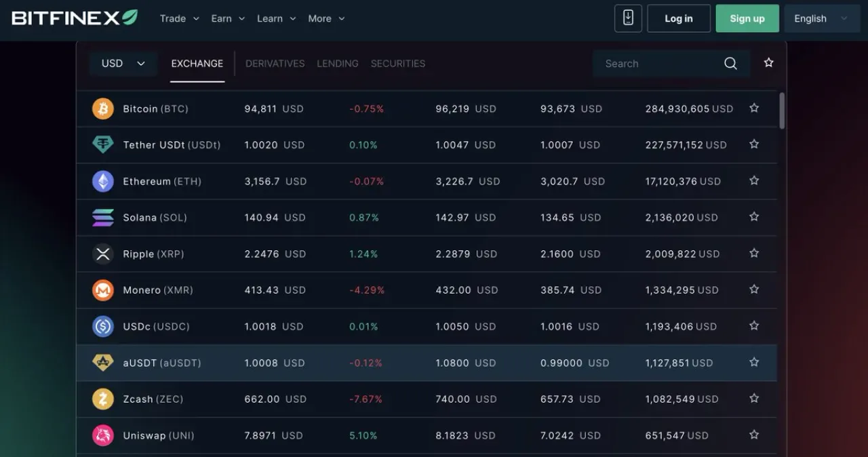Viewport: 868px width, 457px height.
Task: Open the Zcash (ZEC) name link
Action: click(x=153, y=399)
